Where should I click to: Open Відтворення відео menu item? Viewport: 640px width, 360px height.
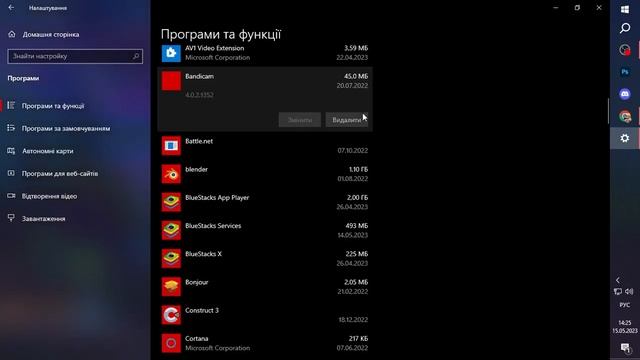(49, 196)
